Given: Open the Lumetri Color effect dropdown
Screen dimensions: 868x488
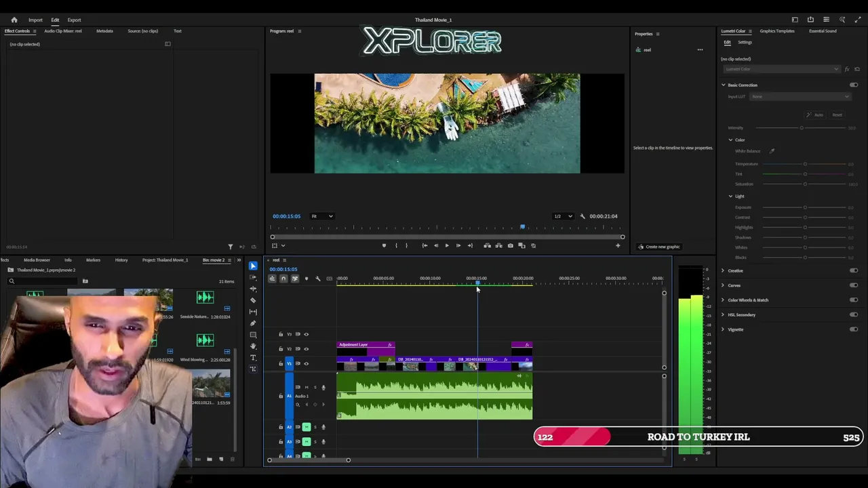Looking at the screenshot, I should point(781,69).
